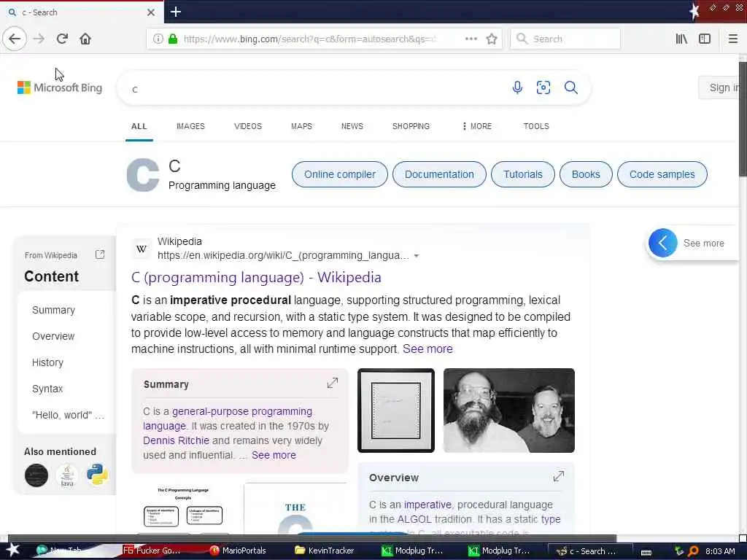Click the horizontal scrollbar at page bottom
The width and height of the screenshot is (747, 560).
click(312, 539)
